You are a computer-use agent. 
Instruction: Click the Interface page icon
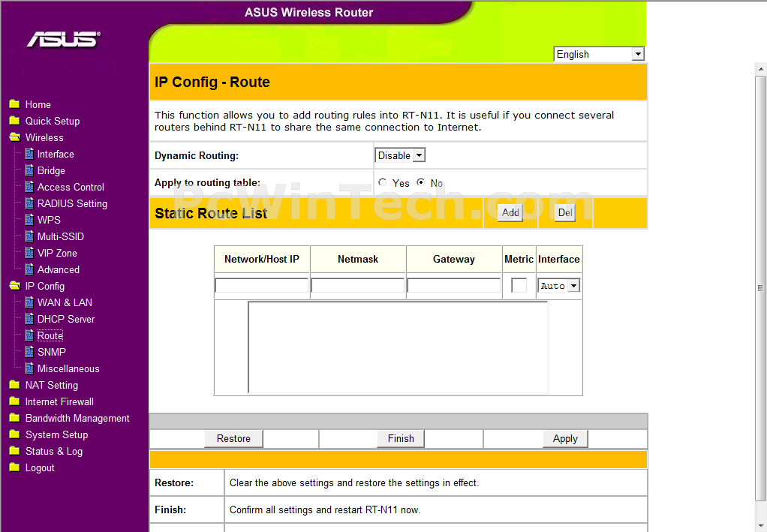click(x=29, y=154)
